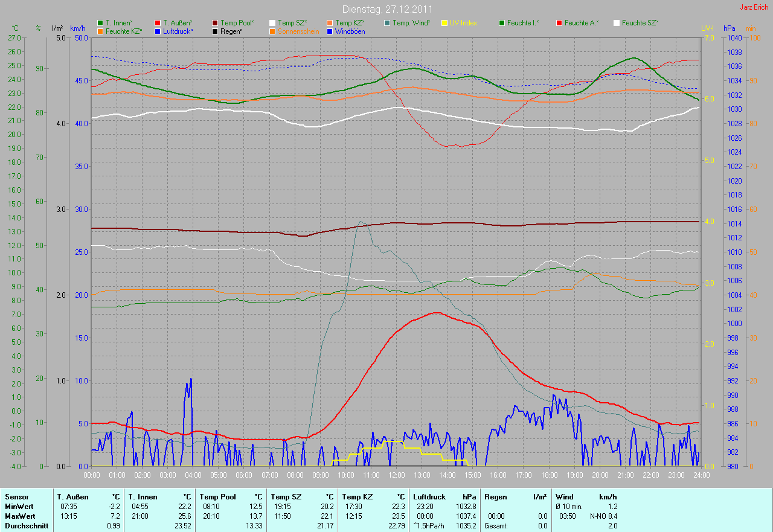Click the red T. Außen legend swatch

158,23
